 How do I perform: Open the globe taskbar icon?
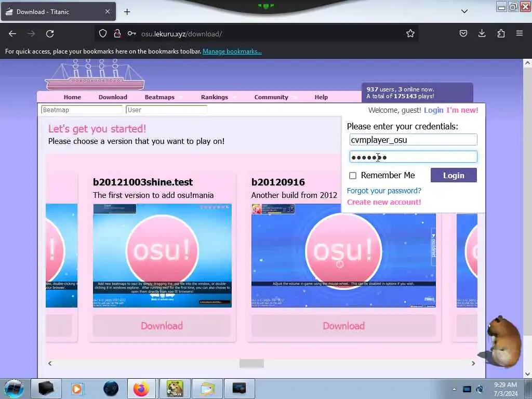[x=111, y=389]
